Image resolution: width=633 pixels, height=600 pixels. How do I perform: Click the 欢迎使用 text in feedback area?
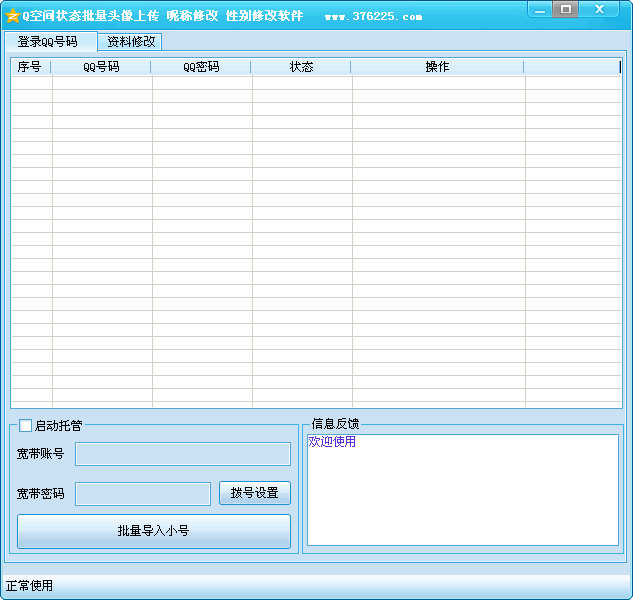coord(332,441)
